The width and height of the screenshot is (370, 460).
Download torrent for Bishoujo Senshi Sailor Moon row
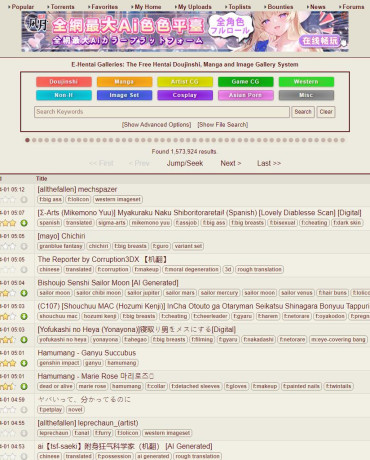(x=24, y=293)
